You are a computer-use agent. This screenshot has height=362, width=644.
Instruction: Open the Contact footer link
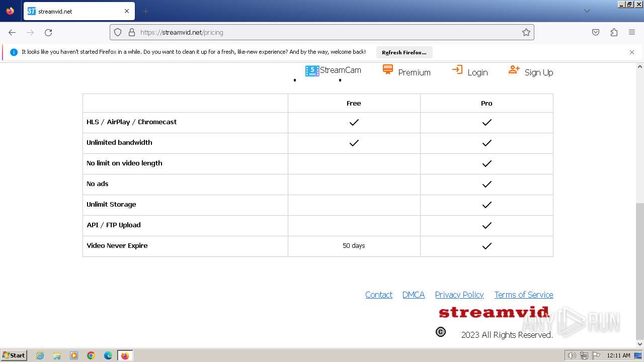pos(379,295)
